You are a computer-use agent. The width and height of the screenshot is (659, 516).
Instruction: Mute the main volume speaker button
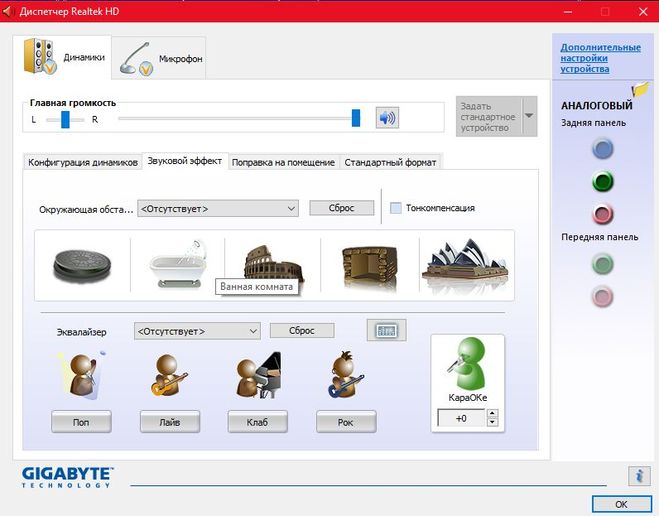click(387, 118)
